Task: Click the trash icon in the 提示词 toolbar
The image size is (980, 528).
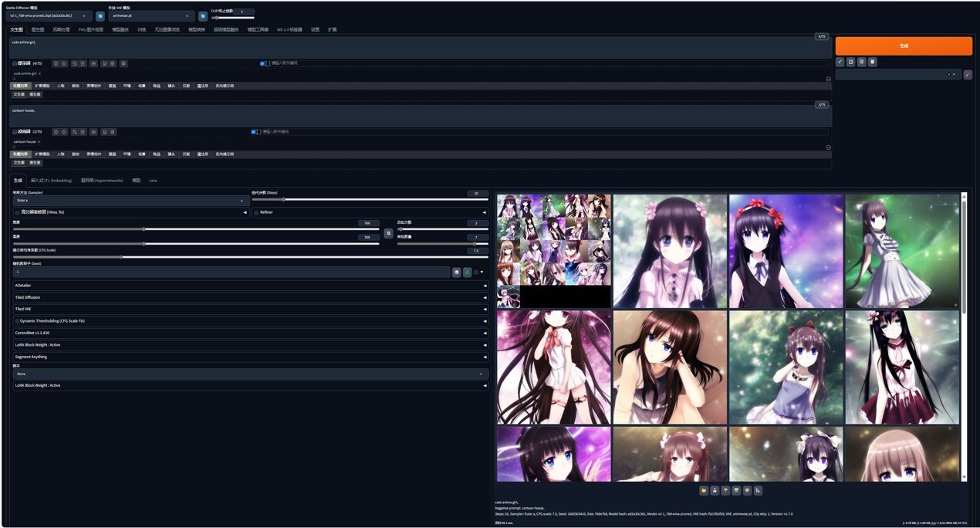Action: [112, 63]
